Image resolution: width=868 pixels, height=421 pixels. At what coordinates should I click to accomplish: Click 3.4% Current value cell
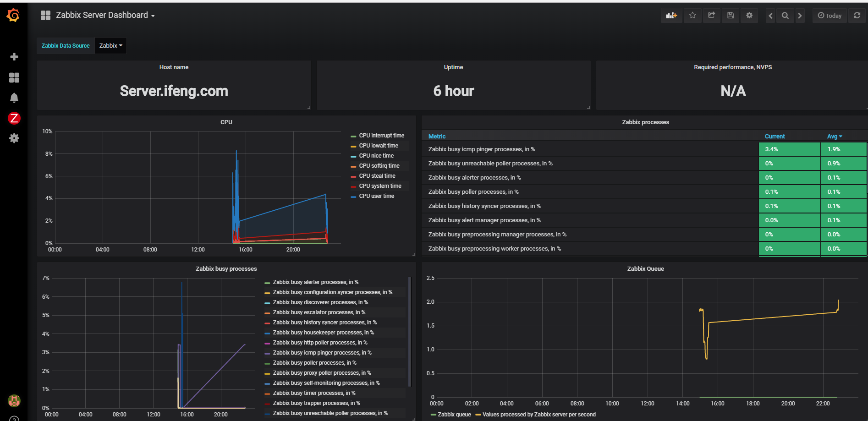click(790, 149)
